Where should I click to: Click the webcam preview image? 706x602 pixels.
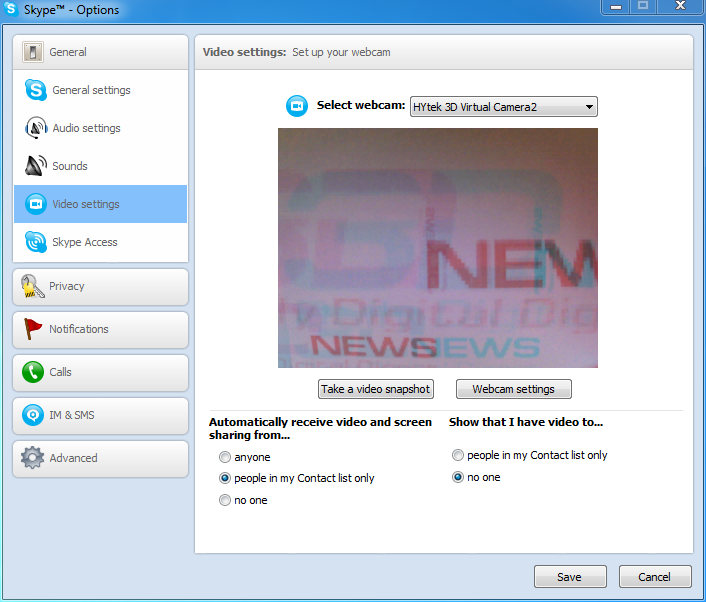coord(438,248)
